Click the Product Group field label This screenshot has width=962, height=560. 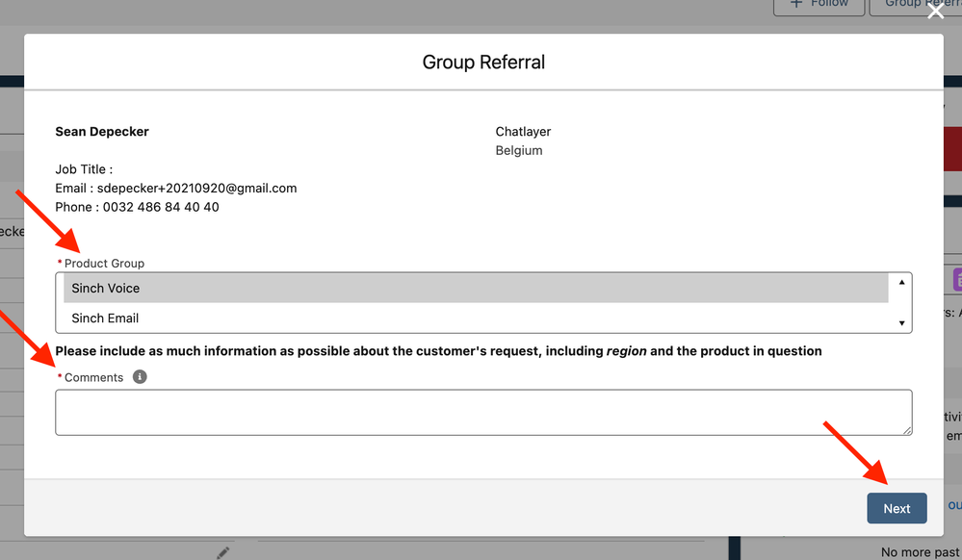tap(104, 263)
